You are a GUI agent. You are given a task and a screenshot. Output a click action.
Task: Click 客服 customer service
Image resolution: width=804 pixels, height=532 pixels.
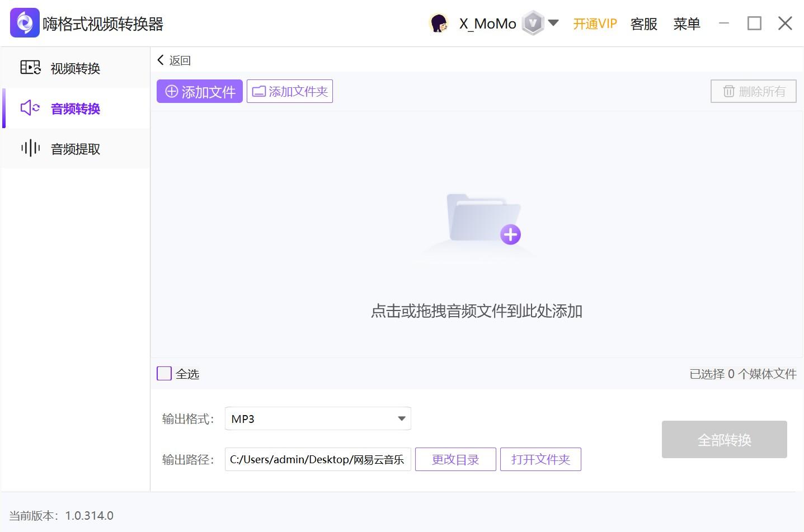coord(643,24)
